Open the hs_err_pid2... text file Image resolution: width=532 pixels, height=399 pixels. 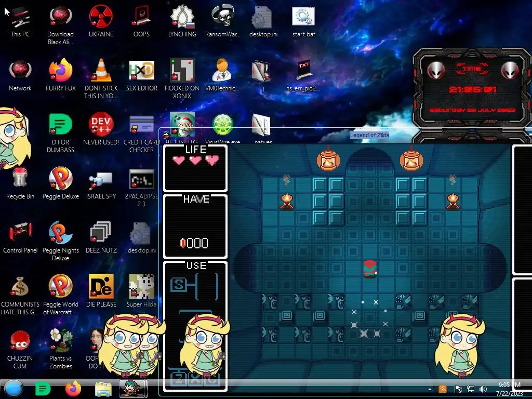tap(303, 75)
